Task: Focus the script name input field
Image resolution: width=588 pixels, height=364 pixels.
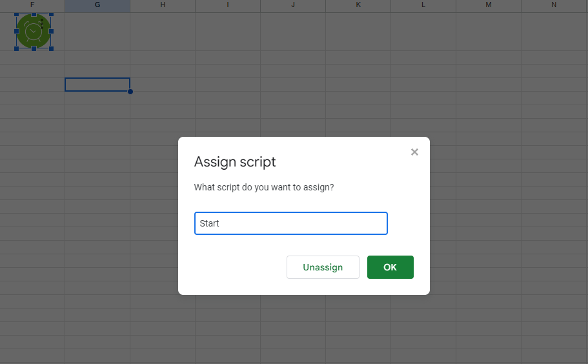Action: click(x=290, y=223)
